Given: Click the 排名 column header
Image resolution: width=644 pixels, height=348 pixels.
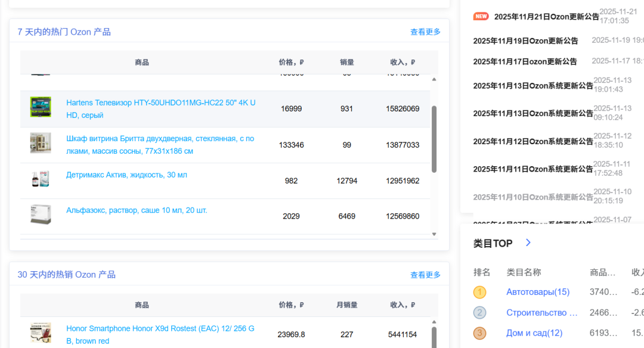Looking at the screenshot, I should tap(482, 272).
